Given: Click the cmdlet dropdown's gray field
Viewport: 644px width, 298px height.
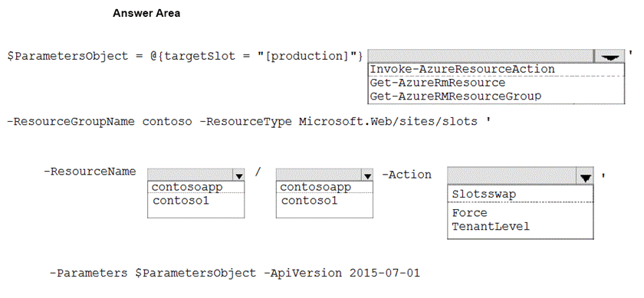Looking at the screenshot, I should pyautogui.click(x=481, y=56).
